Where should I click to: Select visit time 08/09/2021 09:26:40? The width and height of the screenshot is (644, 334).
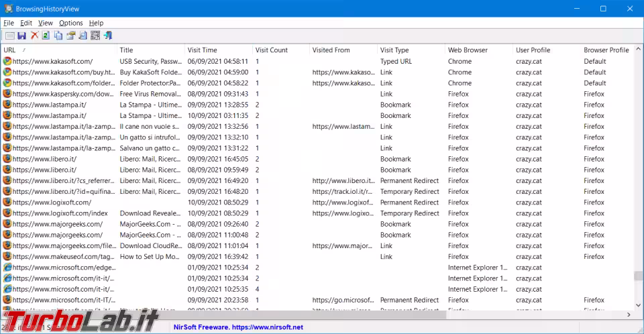pyautogui.click(x=218, y=224)
